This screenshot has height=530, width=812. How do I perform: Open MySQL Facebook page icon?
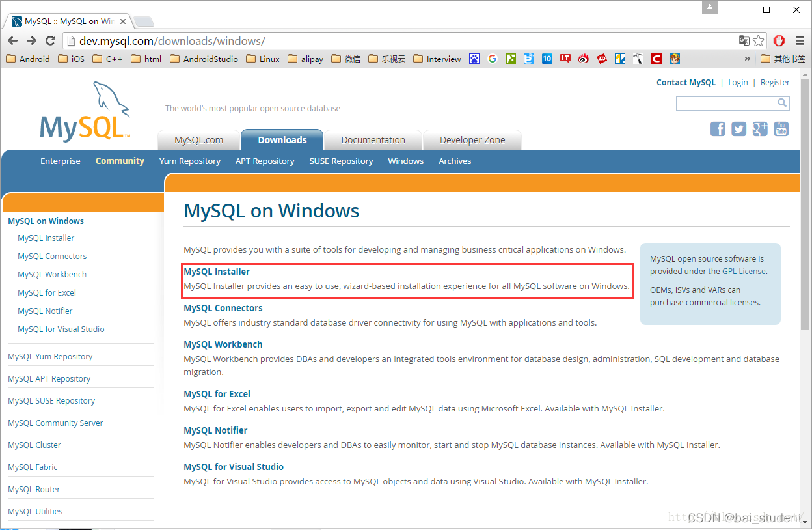tap(718, 129)
